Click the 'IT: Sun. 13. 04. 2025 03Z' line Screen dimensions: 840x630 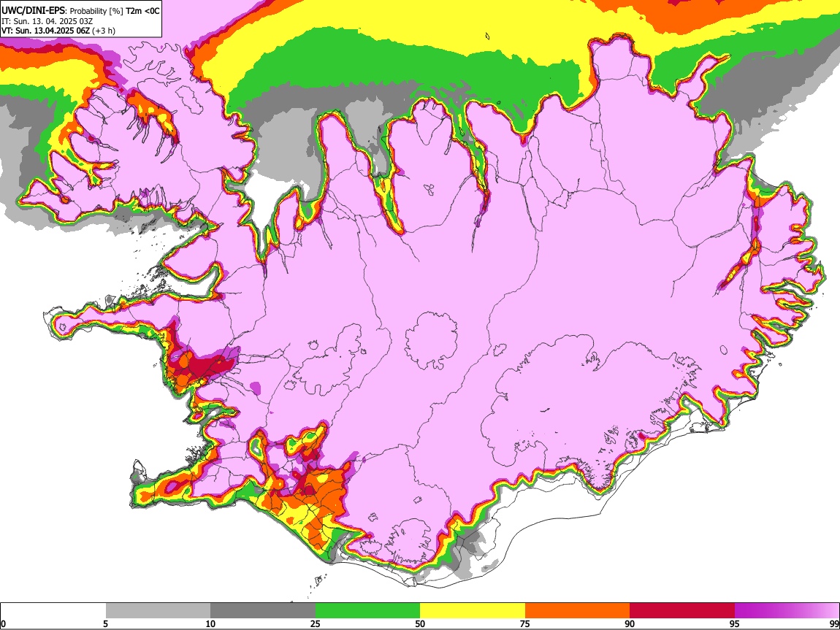[x=47, y=21]
